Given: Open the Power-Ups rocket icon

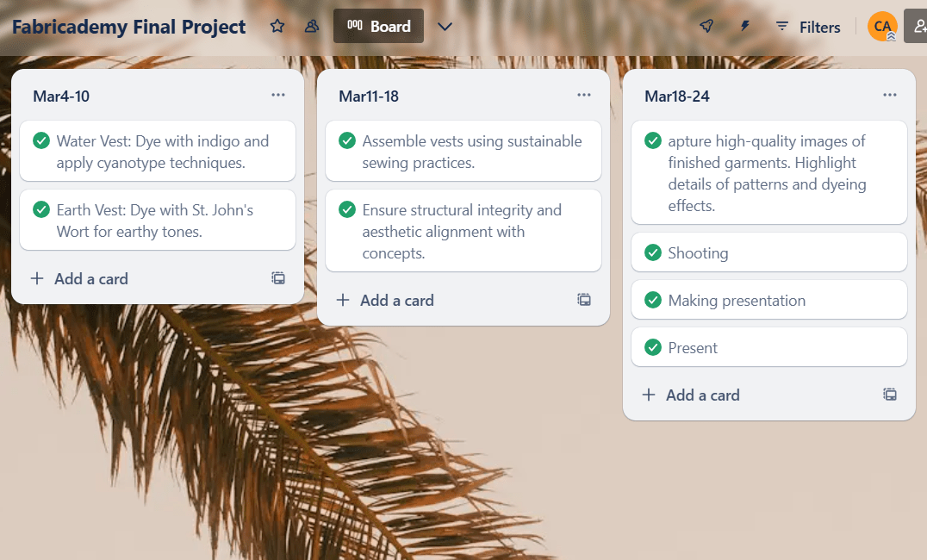Looking at the screenshot, I should point(706,27).
